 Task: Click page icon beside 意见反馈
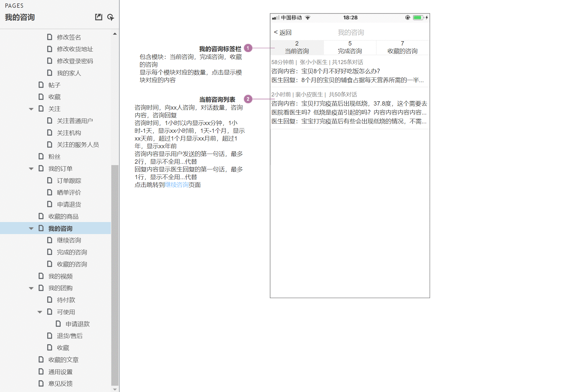[x=41, y=383]
